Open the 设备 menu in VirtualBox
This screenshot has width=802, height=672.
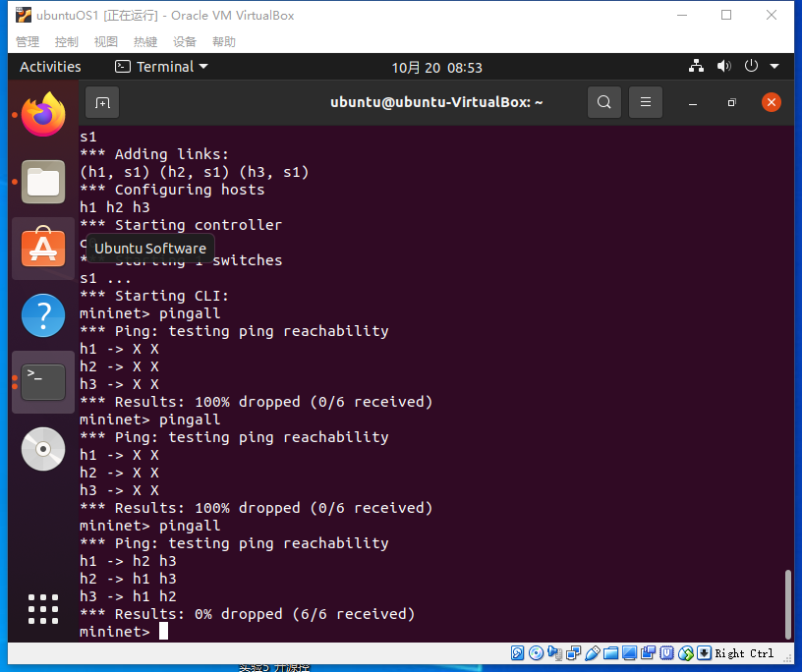[185, 41]
